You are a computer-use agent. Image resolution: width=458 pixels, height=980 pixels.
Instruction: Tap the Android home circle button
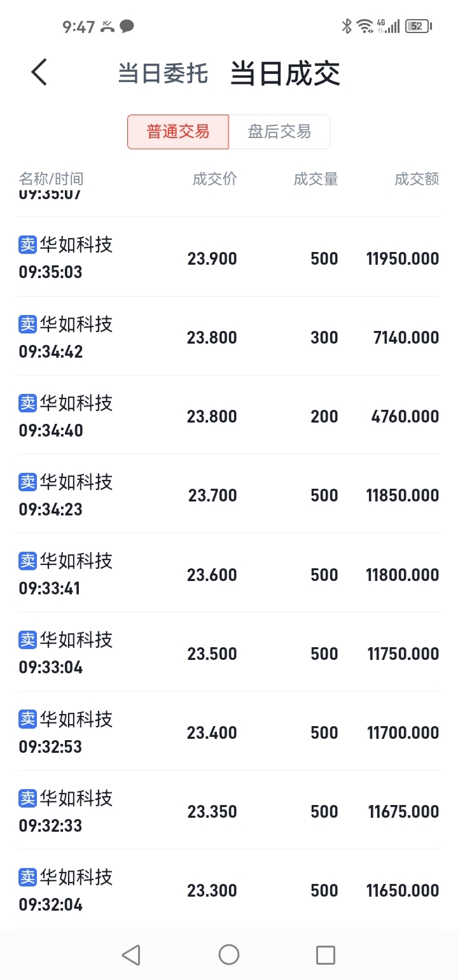pos(229,955)
